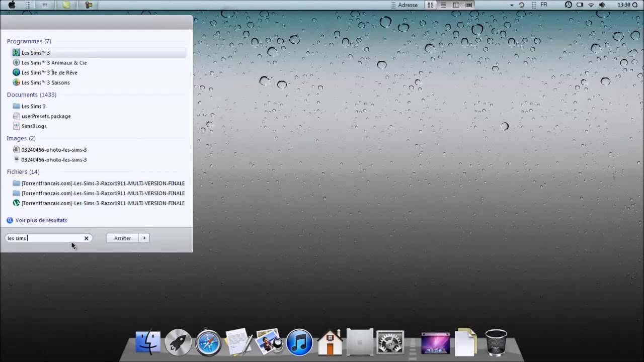Screen dimensions: 644x362
Task: Select the Programmes (7) header
Action: 29,41
